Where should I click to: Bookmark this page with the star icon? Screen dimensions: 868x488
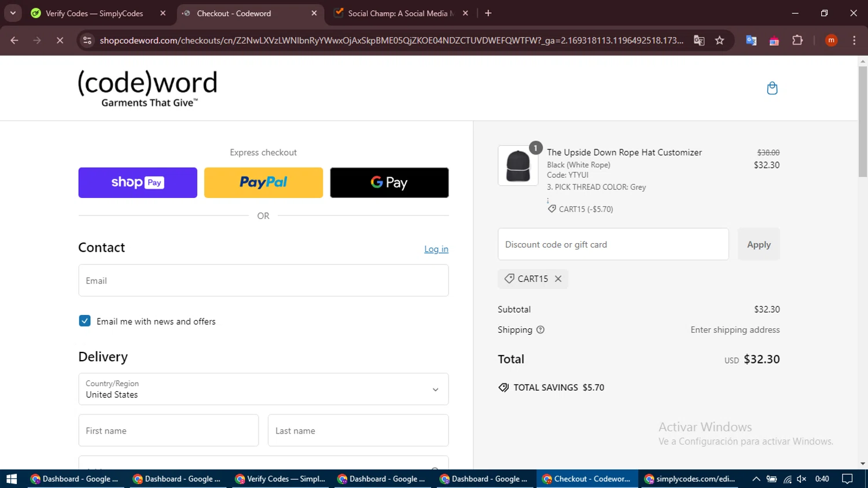pyautogui.click(x=719, y=41)
